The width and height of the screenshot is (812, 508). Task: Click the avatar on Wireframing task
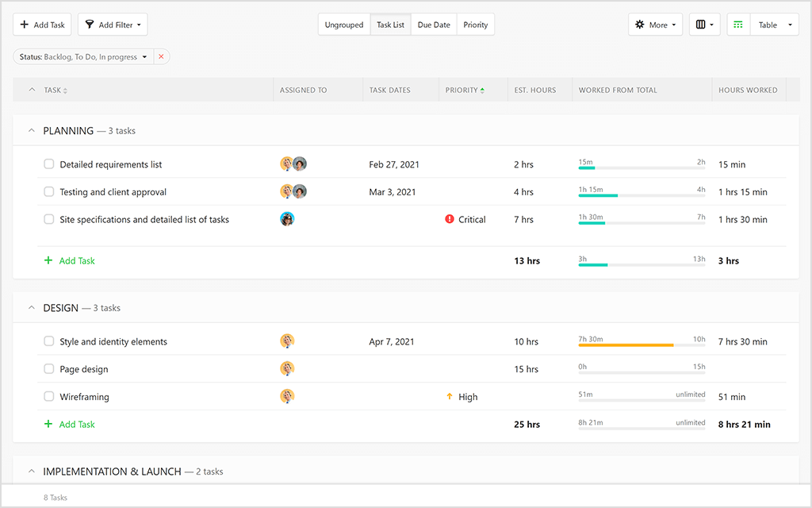286,396
